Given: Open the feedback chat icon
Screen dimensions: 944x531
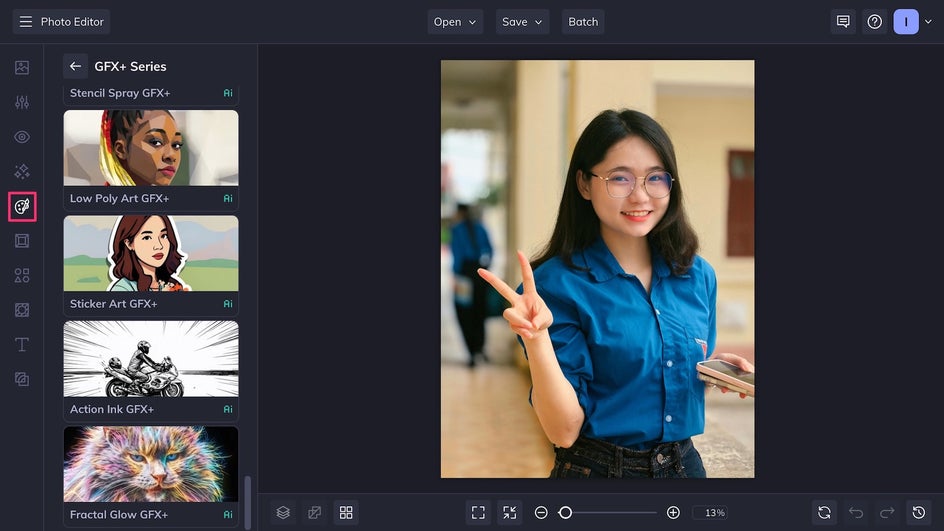Looking at the screenshot, I should pos(843,22).
